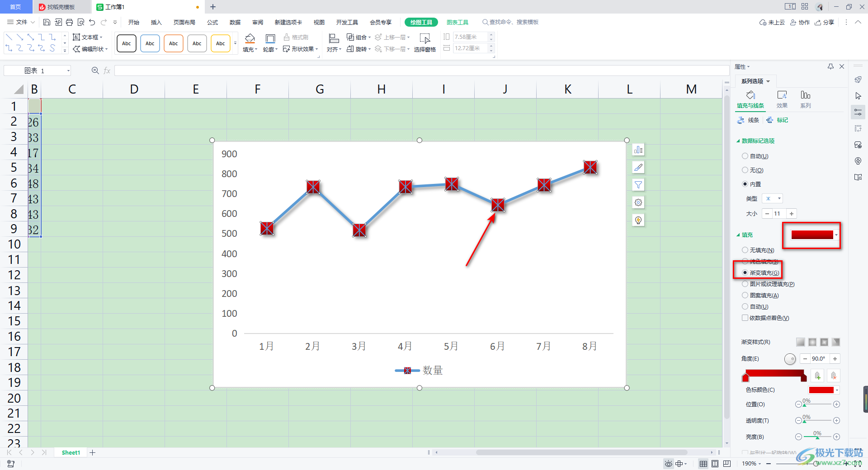Click the Print icon in quick toolbar
This screenshot has height=470, width=868.
[69, 22]
